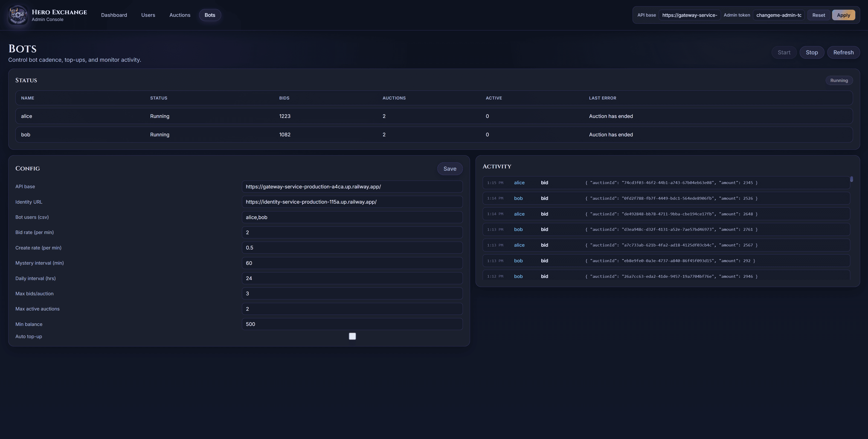Image resolution: width=868 pixels, height=439 pixels.
Task: Click the Activity panel scrollbar
Action: click(x=852, y=179)
